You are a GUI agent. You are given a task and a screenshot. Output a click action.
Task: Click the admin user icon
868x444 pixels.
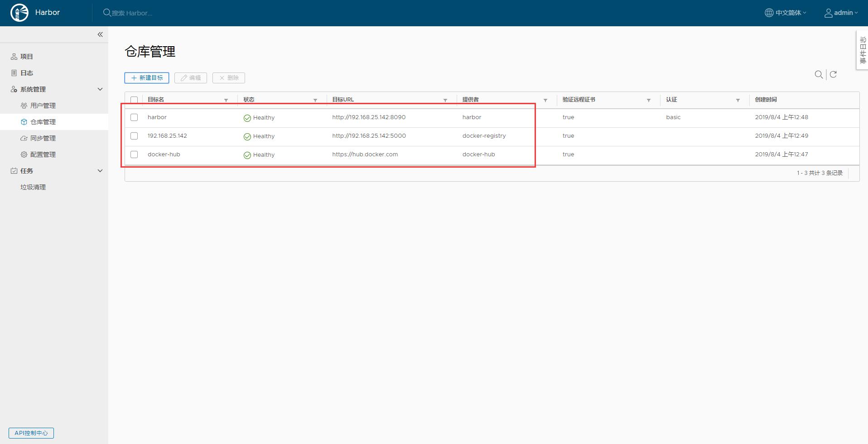pos(828,13)
